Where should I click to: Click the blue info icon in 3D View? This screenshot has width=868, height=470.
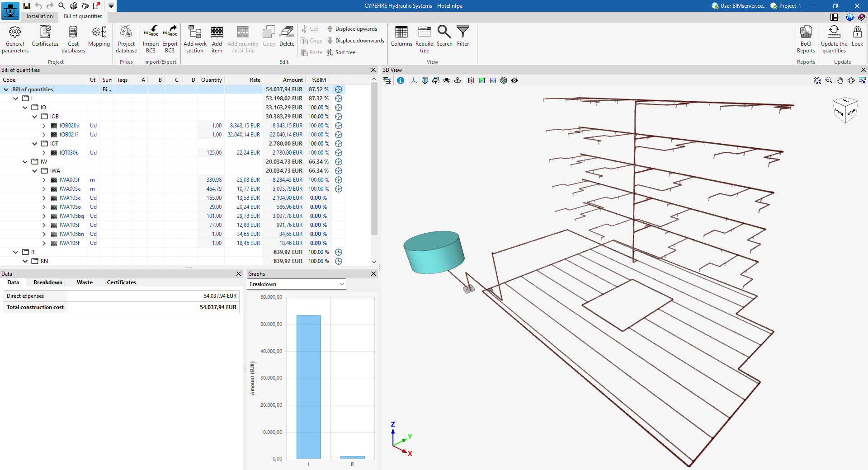(401, 80)
